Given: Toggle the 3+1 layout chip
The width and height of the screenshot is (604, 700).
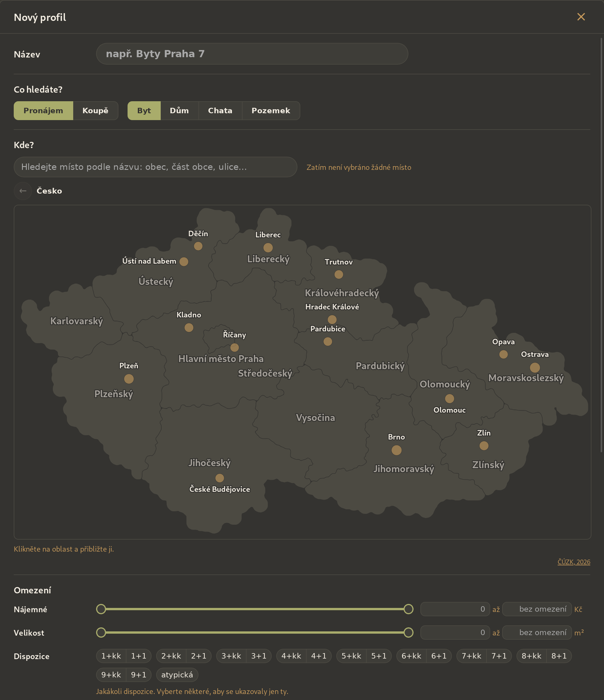Looking at the screenshot, I should click(259, 656).
